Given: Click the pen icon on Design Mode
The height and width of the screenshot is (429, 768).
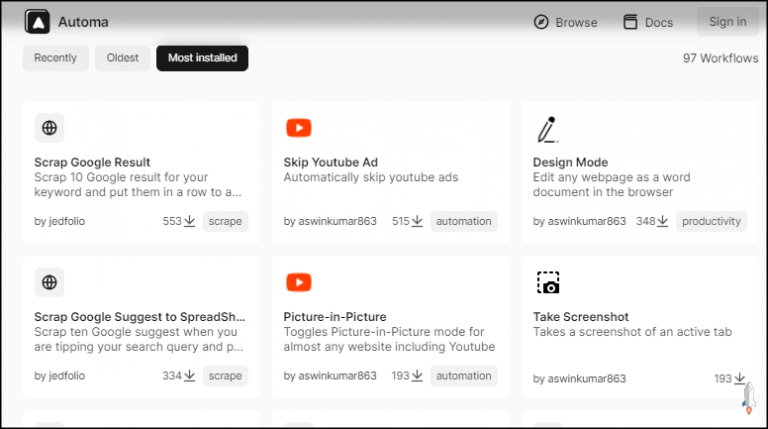Looking at the screenshot, I should (546, 129).
